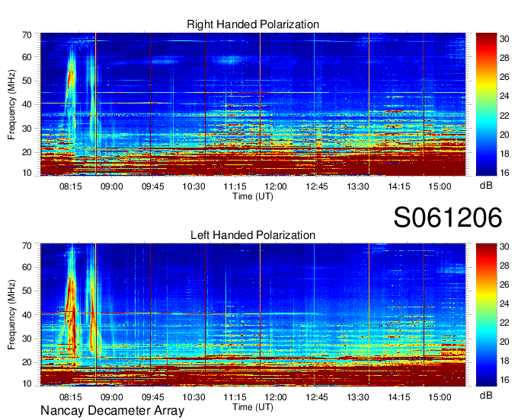Click 14:15 time tick of Right Handed plot

pyautogui.click(x=398, y=186)
